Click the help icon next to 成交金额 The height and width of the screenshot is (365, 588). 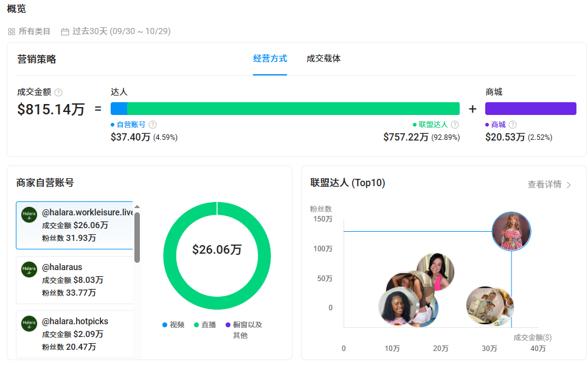coord(58,92)
